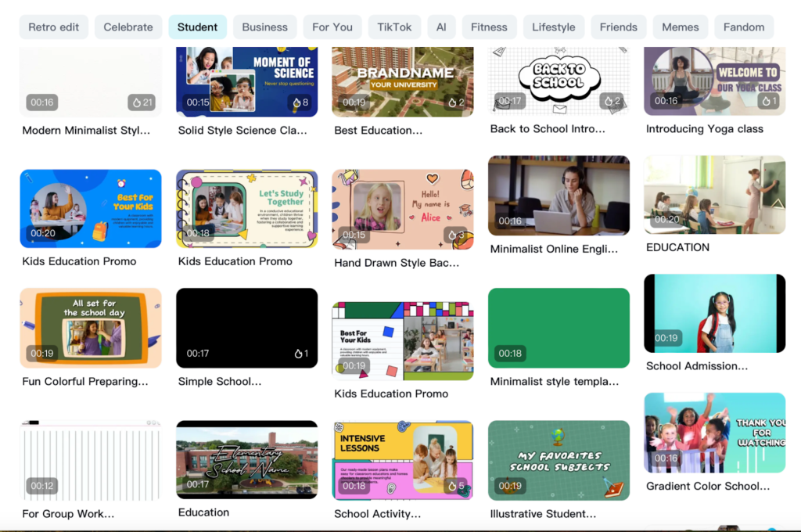This screenshot has height=532, width=801.
Task: Select the For Group Work template thumbnail
Action: tap(91, 460)
